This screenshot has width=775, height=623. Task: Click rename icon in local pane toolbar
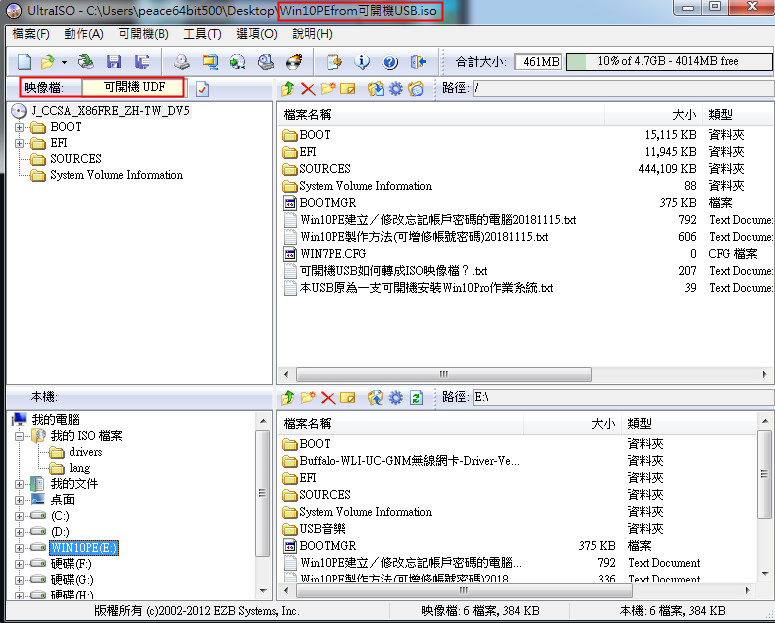(x=347, y=398)
